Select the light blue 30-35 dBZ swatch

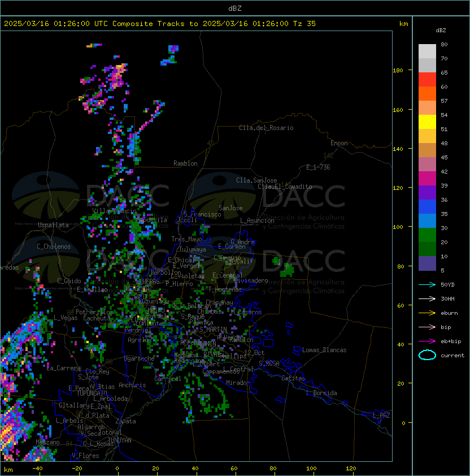pos(427,220)
